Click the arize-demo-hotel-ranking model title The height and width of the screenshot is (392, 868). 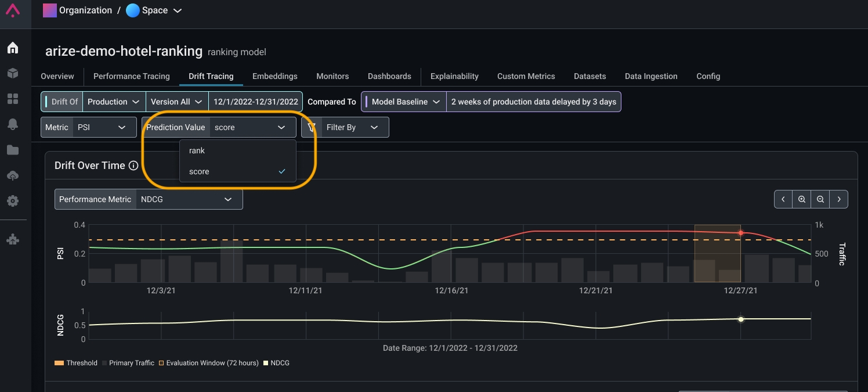124,51
